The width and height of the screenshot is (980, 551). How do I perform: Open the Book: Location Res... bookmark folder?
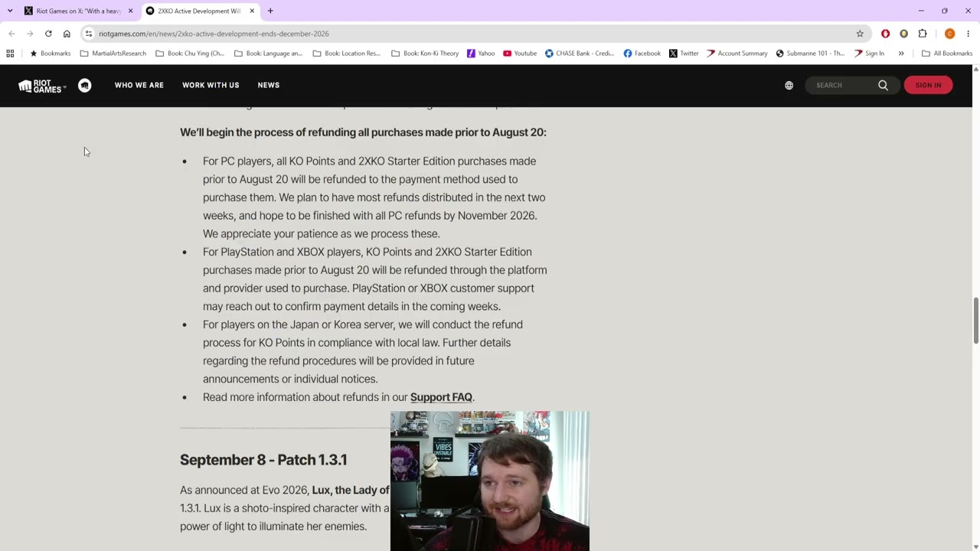[x=346, y=54]
